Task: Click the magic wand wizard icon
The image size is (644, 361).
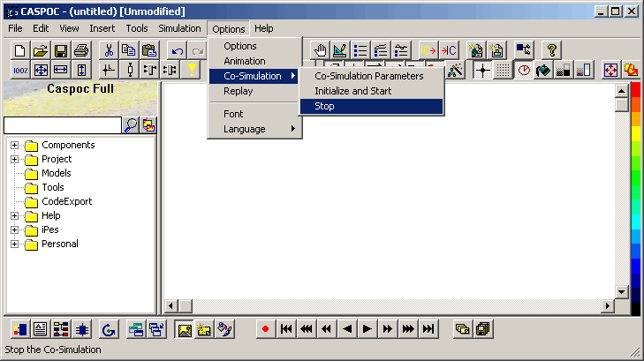Action: pyautogui.click(x=455, y=70)
